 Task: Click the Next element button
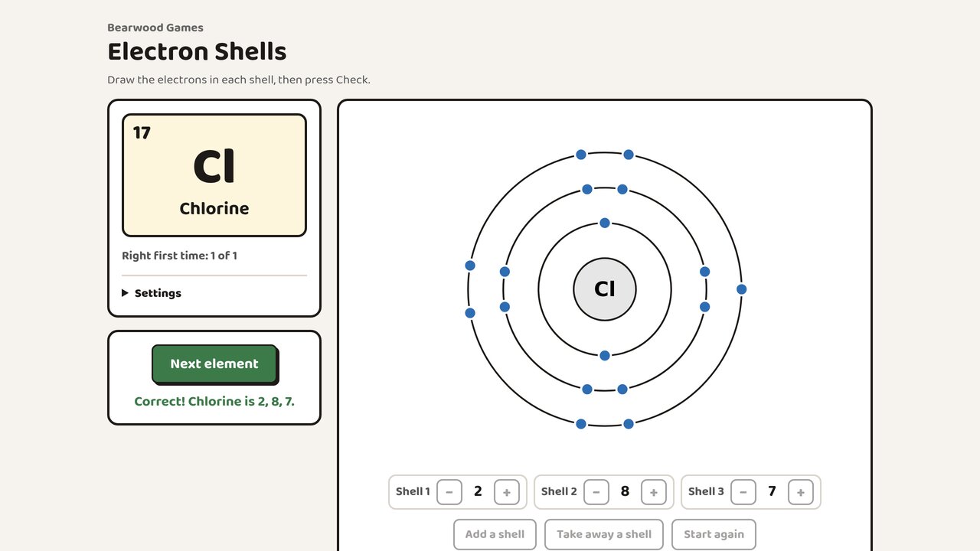tap(214, 364)
